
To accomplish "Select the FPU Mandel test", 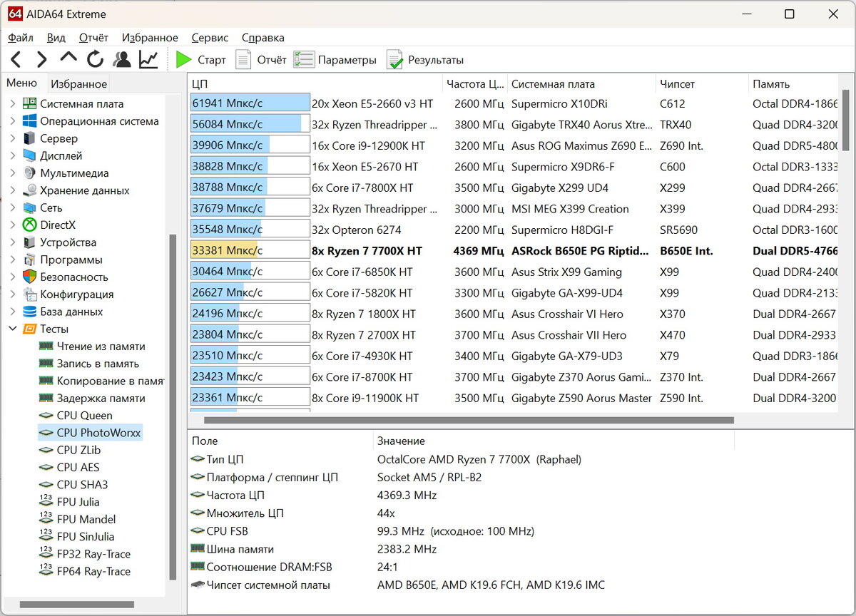I will [77, 519].
